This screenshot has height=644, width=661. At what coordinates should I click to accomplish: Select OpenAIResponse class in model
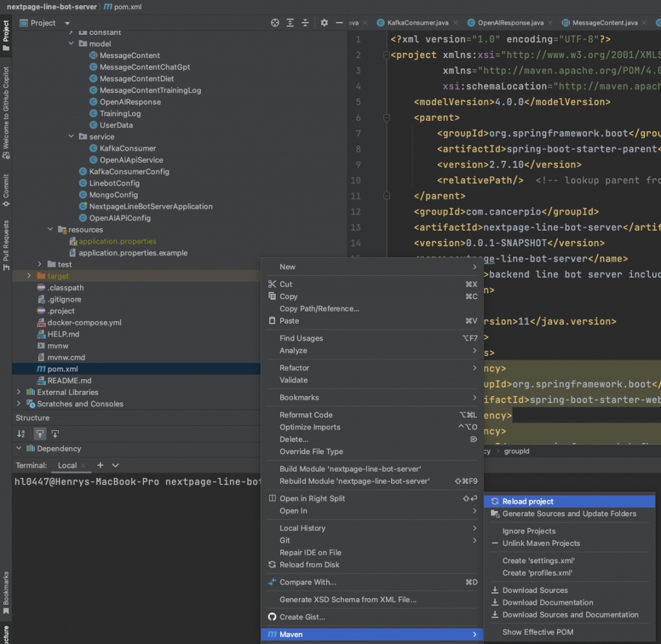click(x=130, y=101)
